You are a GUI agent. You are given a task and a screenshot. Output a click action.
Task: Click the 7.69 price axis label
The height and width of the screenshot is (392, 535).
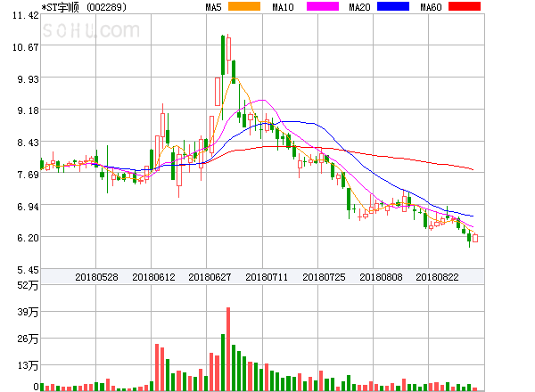[x=28, y=175]
